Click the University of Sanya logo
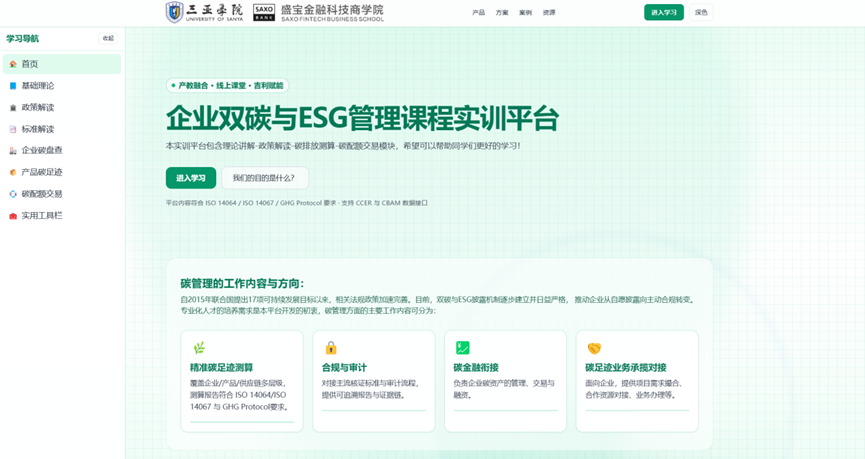This screenshot has height=459, width=865. coord(205,12)
